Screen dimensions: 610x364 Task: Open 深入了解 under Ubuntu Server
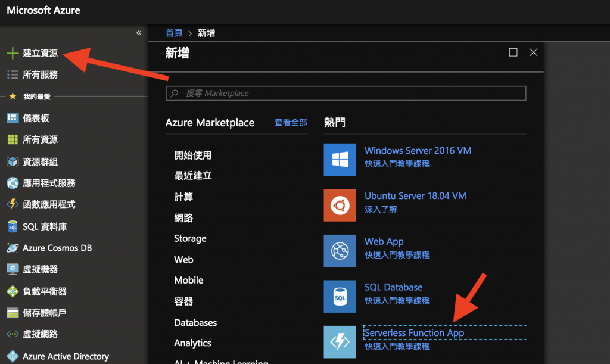tap(381, 210)
